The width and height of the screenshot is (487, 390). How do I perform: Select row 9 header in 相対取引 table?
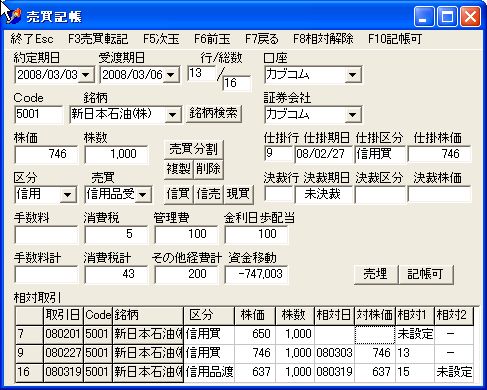(x=29, y=353)
